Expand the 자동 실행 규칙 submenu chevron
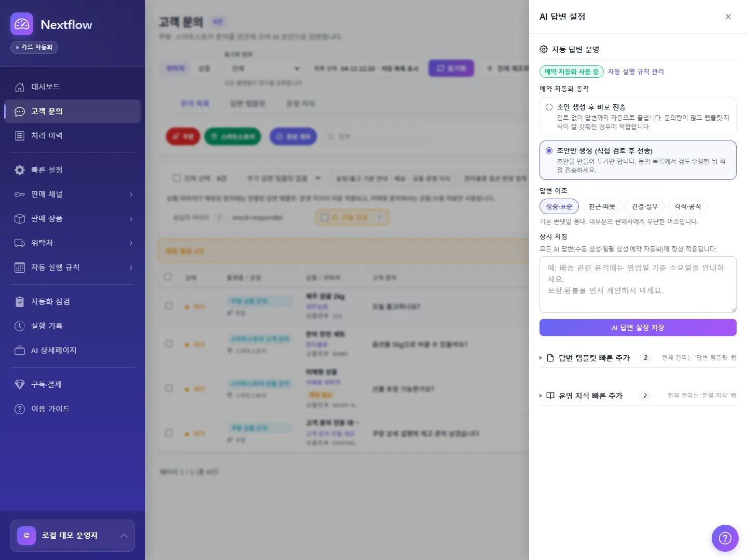The width and height of the screenshot is (747, 560). tap(131, 268)
